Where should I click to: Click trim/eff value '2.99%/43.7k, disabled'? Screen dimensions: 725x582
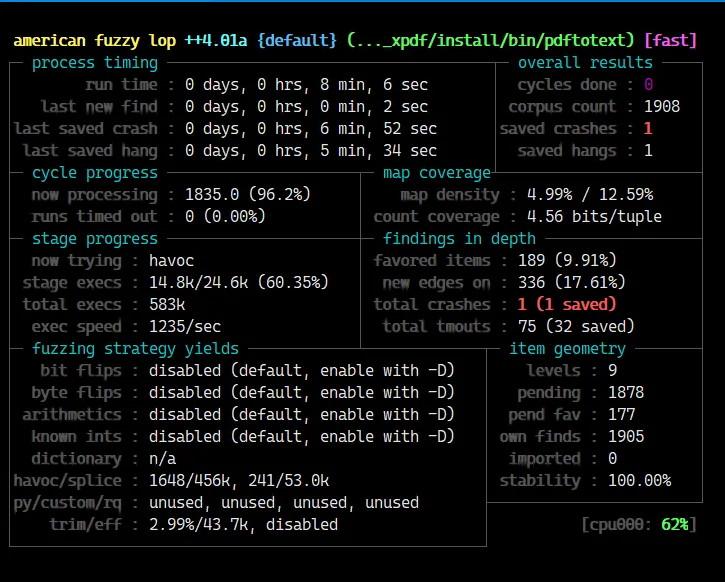243,525
